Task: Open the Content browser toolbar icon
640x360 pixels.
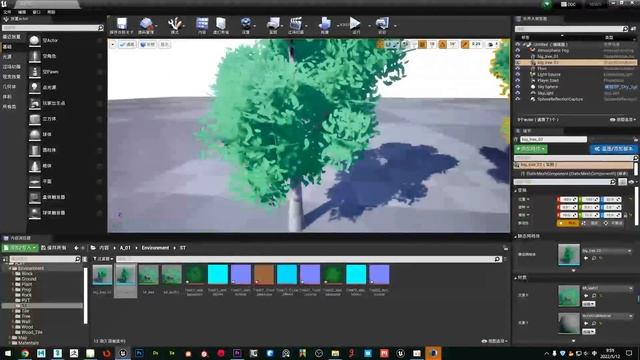Action: (x=202, y=23)
